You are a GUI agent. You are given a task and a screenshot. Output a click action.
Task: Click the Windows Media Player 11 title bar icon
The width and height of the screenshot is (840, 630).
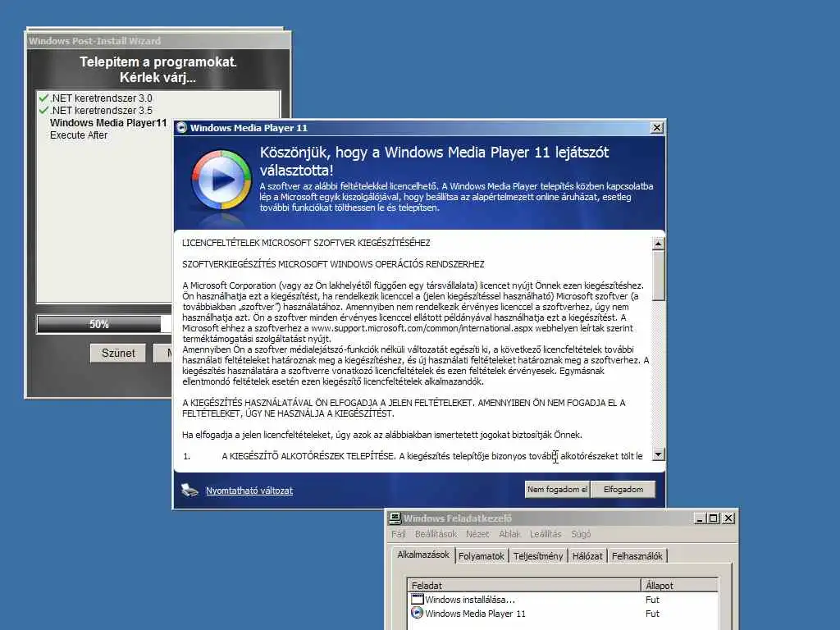point(181,127)
